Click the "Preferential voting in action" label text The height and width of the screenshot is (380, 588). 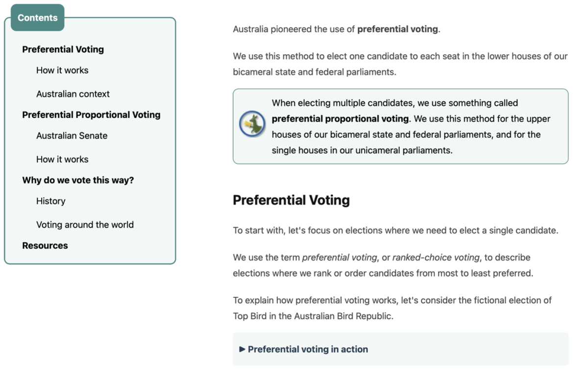308,349
